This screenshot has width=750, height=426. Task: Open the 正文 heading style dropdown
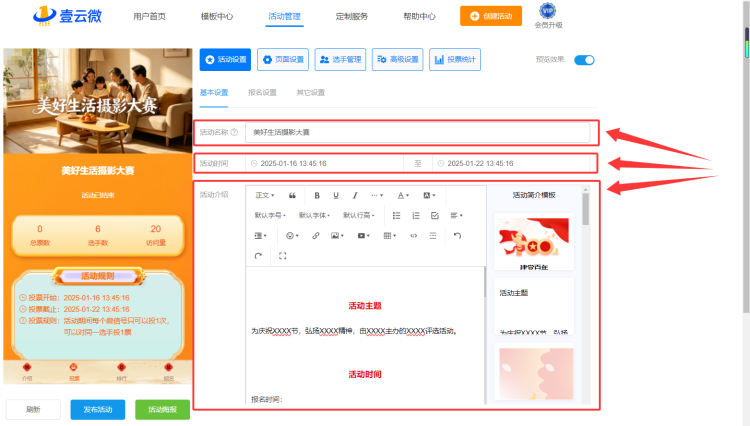tap(265, 195)
